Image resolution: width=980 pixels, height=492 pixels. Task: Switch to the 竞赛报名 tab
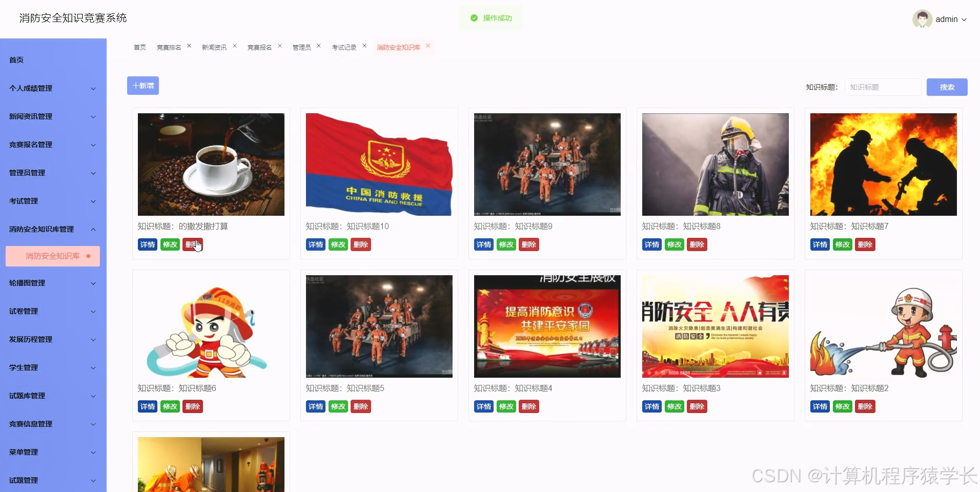coord(260,47)
